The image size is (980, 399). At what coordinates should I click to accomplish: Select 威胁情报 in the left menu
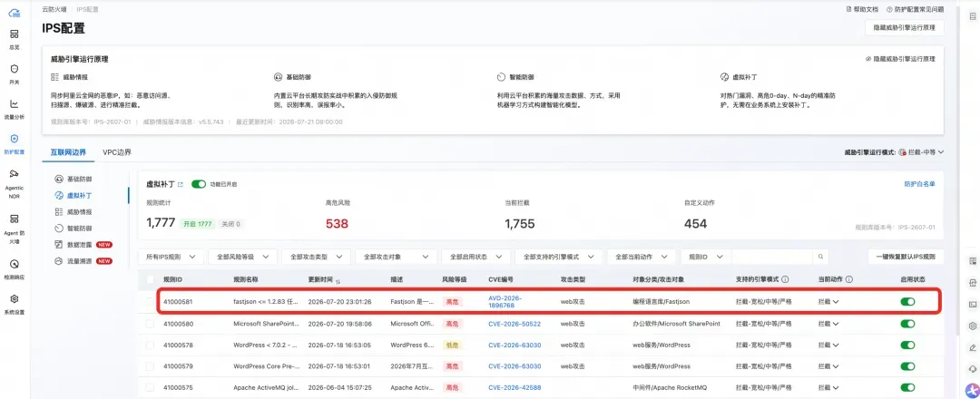(79, 211)
